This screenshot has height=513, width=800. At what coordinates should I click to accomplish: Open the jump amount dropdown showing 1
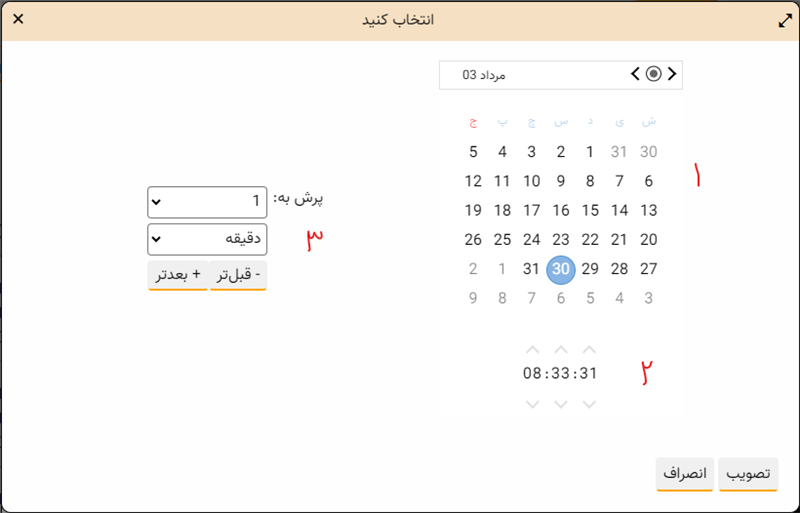click(x=207, y=202)
